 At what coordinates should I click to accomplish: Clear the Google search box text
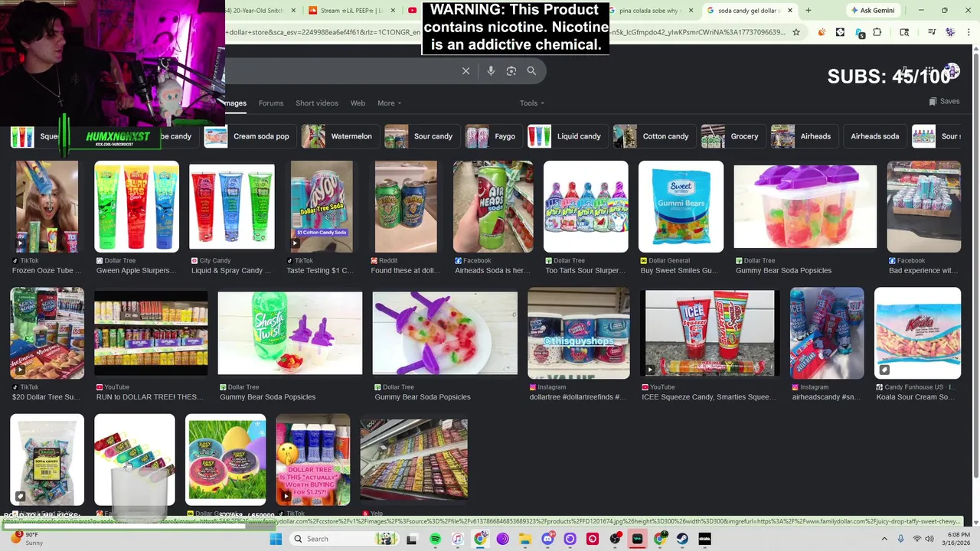465,71
